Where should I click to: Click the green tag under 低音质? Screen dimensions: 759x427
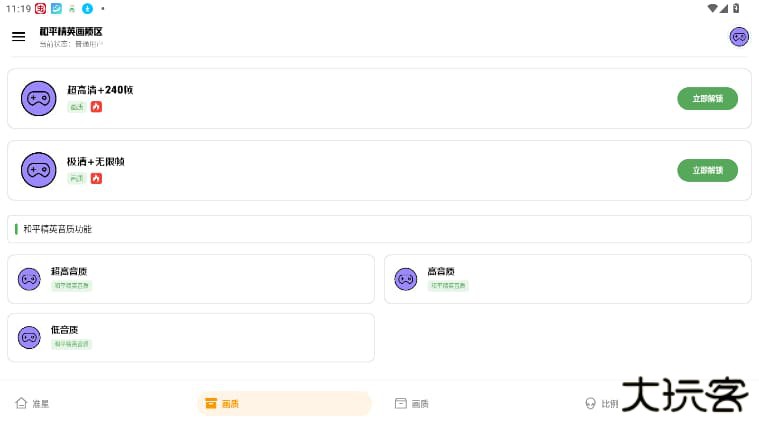[72, 344]
